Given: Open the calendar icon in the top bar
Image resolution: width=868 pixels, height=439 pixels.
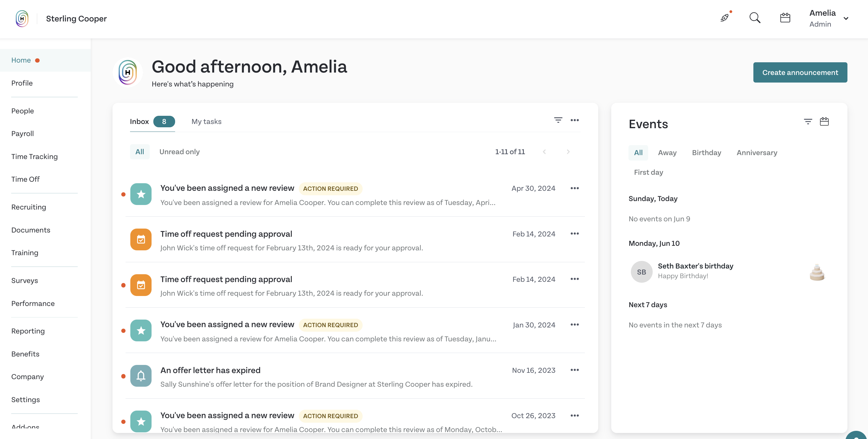Looking at the screenshot, I should click(785, 18).
